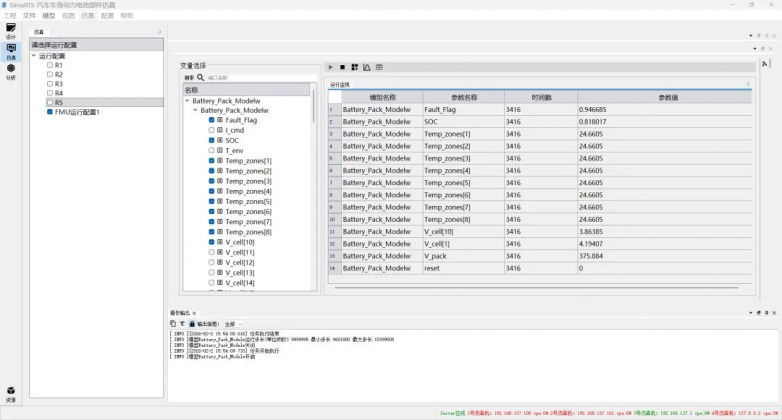Open the 分析 (Analysis) sidebar view
782x420 pixels.
(11, 71)
